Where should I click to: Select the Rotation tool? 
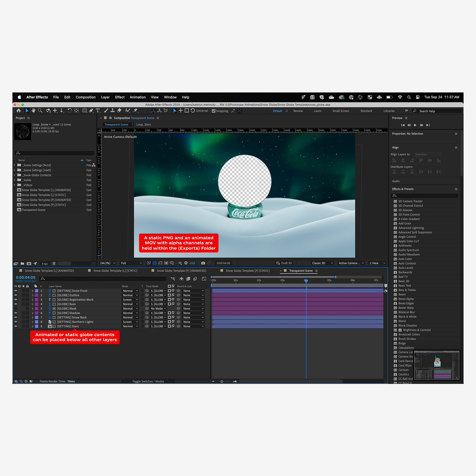70,111
